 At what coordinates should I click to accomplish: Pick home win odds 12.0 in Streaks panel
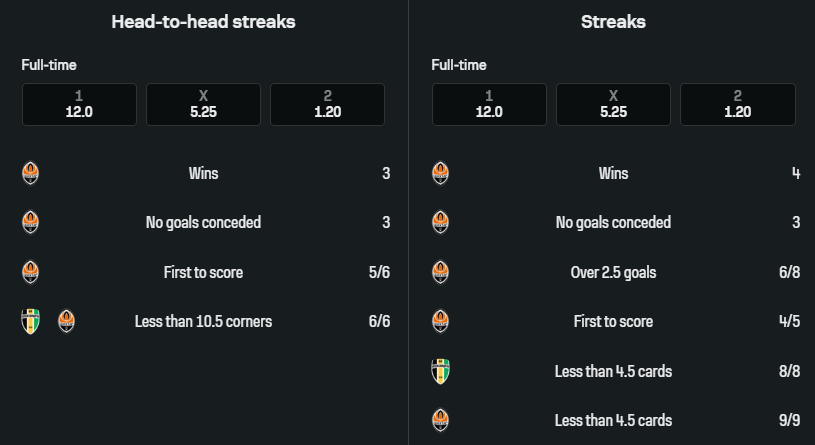[x=489, y=104]
